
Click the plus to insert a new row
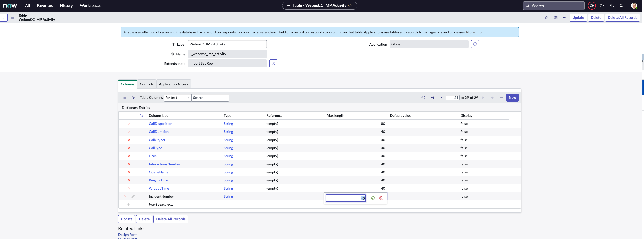pos(128,204)
